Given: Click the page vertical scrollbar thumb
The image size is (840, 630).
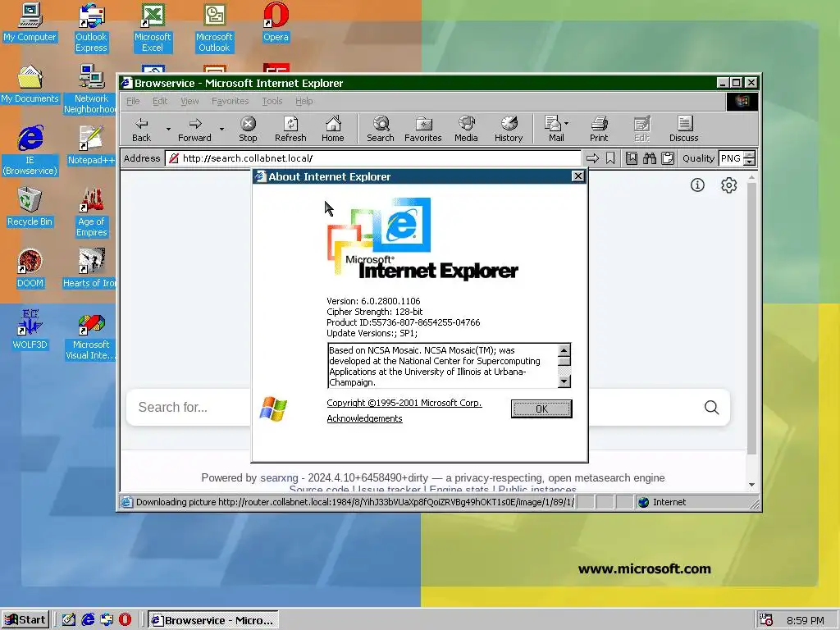Looking at the screenshot, I should (751, 319).
